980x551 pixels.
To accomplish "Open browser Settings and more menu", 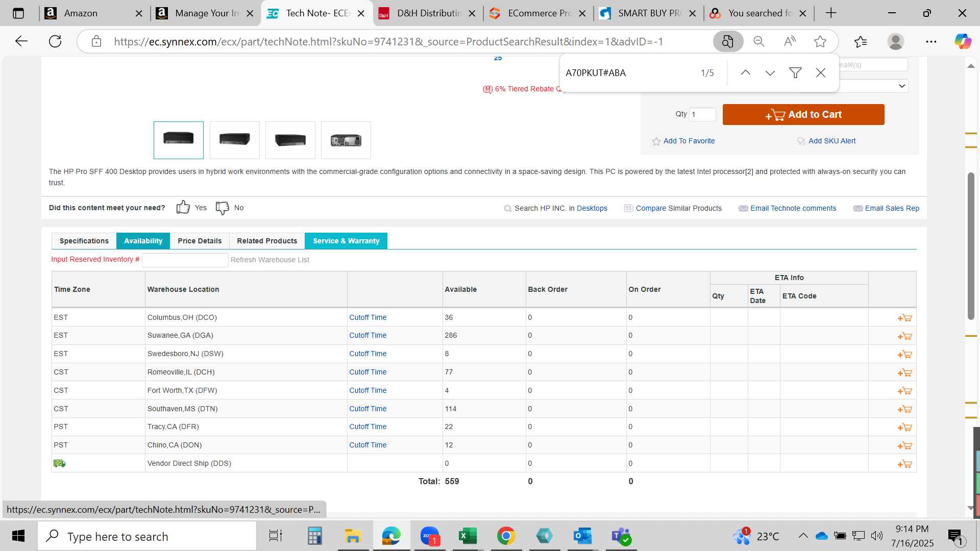I will [931, 41].
